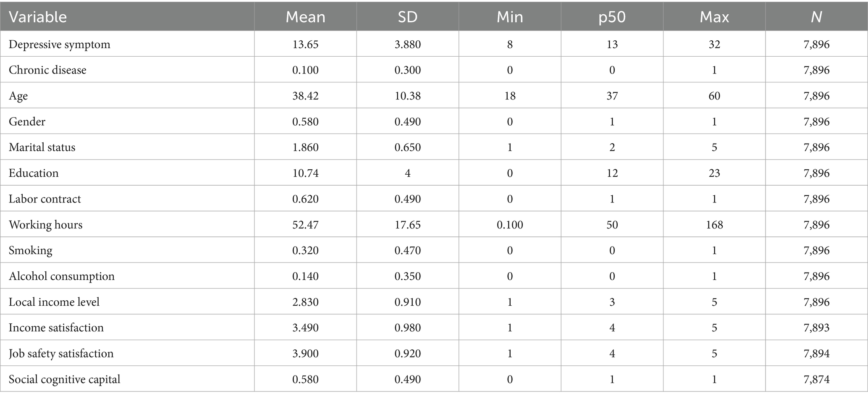Select the Smoking row label
The image size is (868, 399).
pos(31,250)
